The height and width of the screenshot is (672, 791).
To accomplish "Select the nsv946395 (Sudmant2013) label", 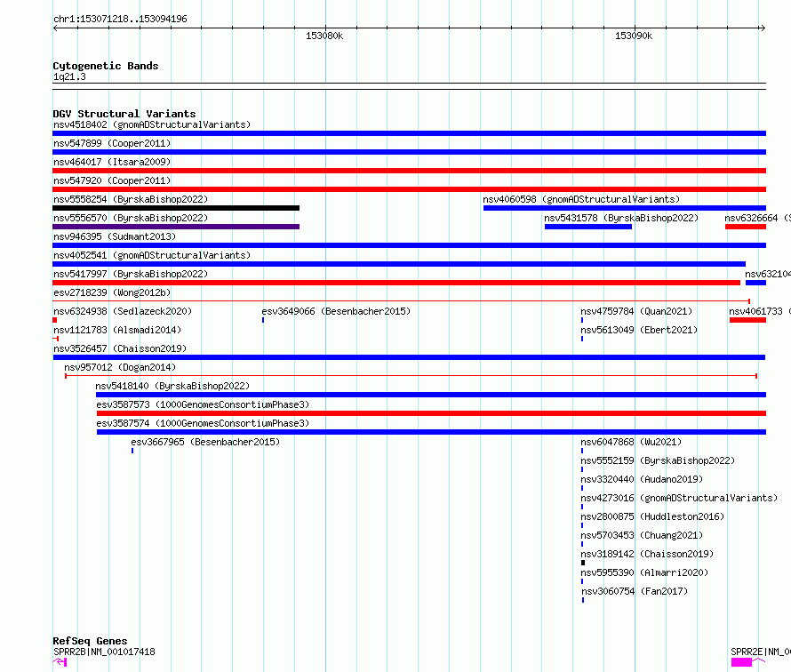I will pos(115,236).
